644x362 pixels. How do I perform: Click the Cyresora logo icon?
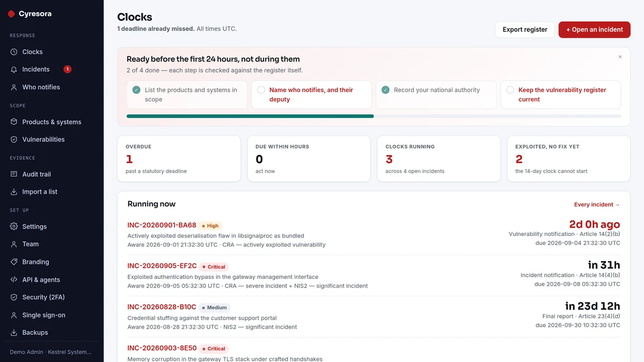click(11, 14)
